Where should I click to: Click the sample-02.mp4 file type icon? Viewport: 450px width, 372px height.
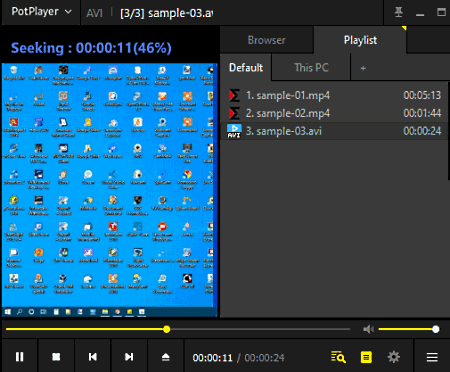point(234,113)
